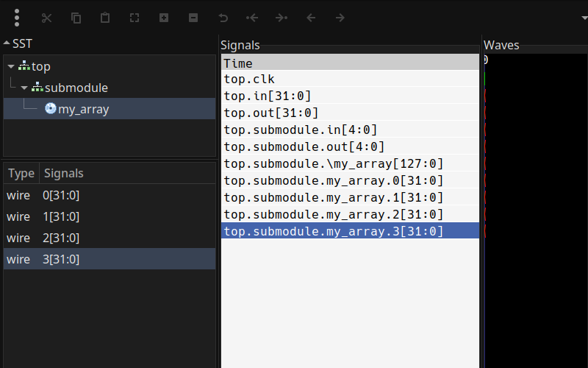Select wire 0[31:0] in signal list
The image size is (588, 368).
[x=110, y=195]
